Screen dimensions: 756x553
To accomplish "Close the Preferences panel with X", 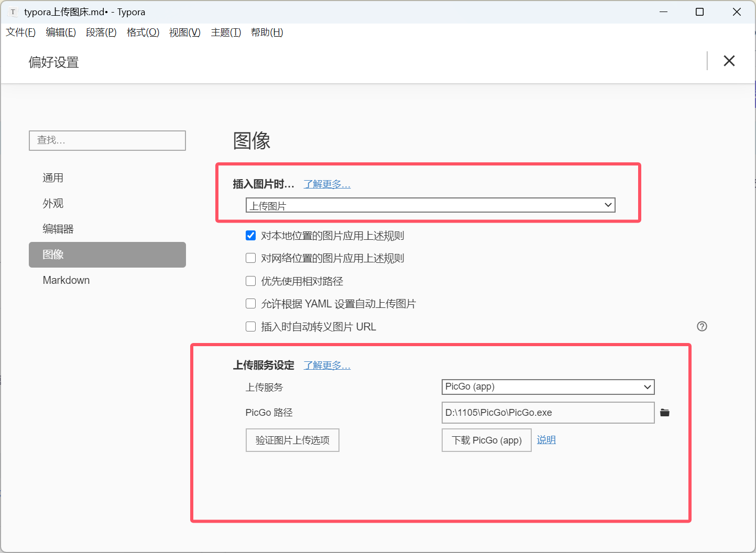I will click(729, 61).
